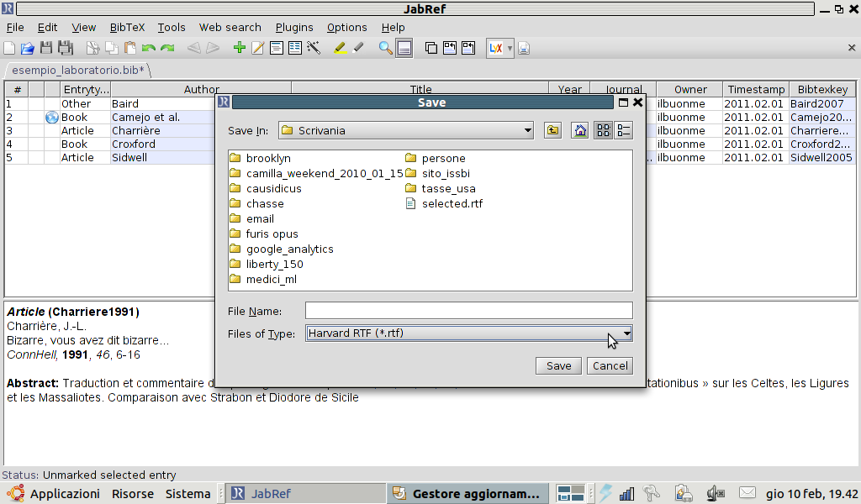Open the Applicazioni system menu
The width and height of the screenshot is (861, 504).
pyautogui.click(x=65, y=494)
